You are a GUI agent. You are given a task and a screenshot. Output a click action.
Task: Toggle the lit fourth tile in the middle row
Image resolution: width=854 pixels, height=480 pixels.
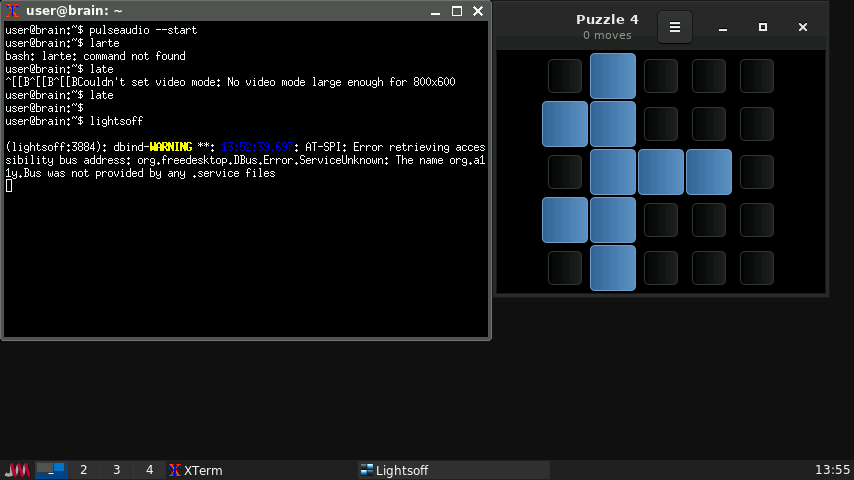(709, 172)
